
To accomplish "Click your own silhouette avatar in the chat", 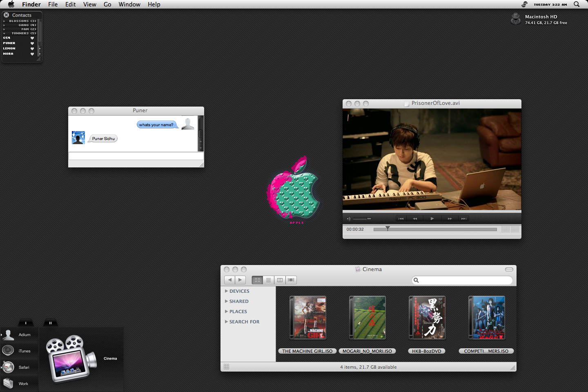I will [188, 124].
